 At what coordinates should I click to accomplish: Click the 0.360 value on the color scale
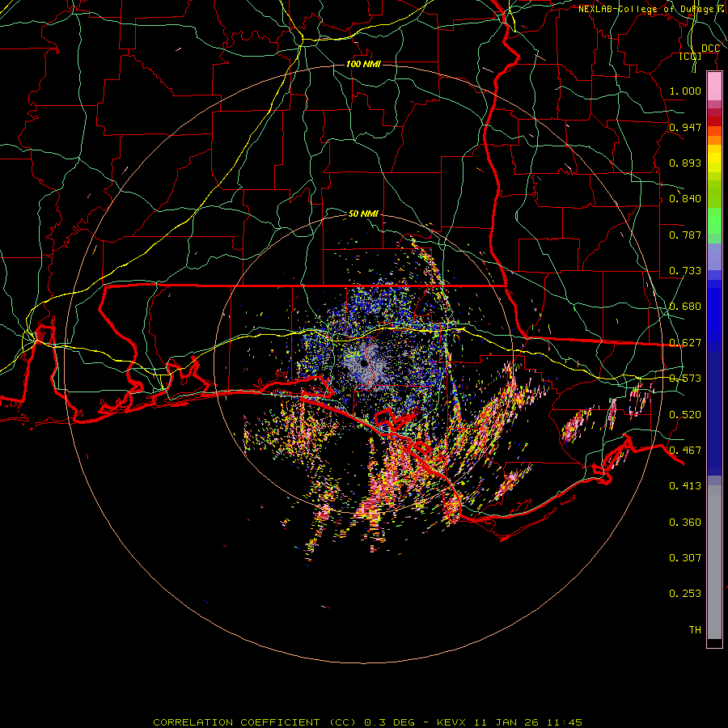[685, 523]
